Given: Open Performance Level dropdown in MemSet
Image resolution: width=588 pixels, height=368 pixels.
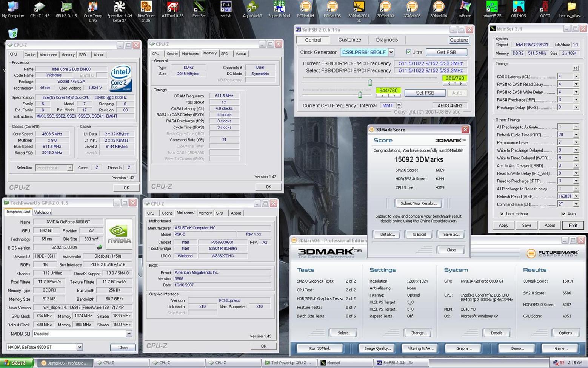Looking at the screenshot, I should [576, 142].
